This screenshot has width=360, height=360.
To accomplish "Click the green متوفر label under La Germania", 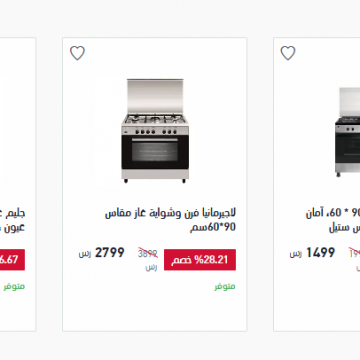I will tap(225, 287).
